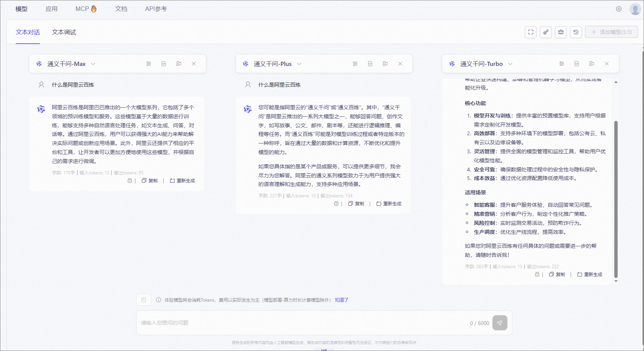
Task: Open the API参考 navigation item
Action: 156,9
